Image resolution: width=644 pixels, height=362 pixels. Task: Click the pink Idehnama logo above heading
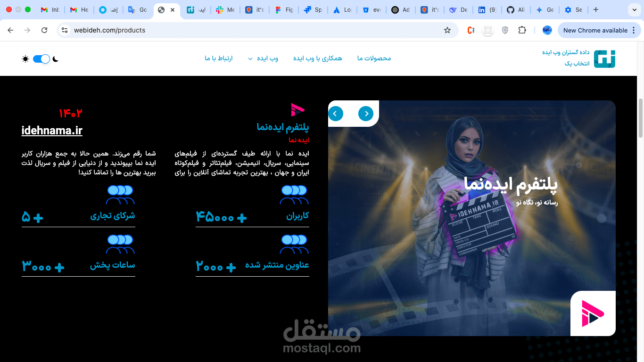click(x=298, y=110)
